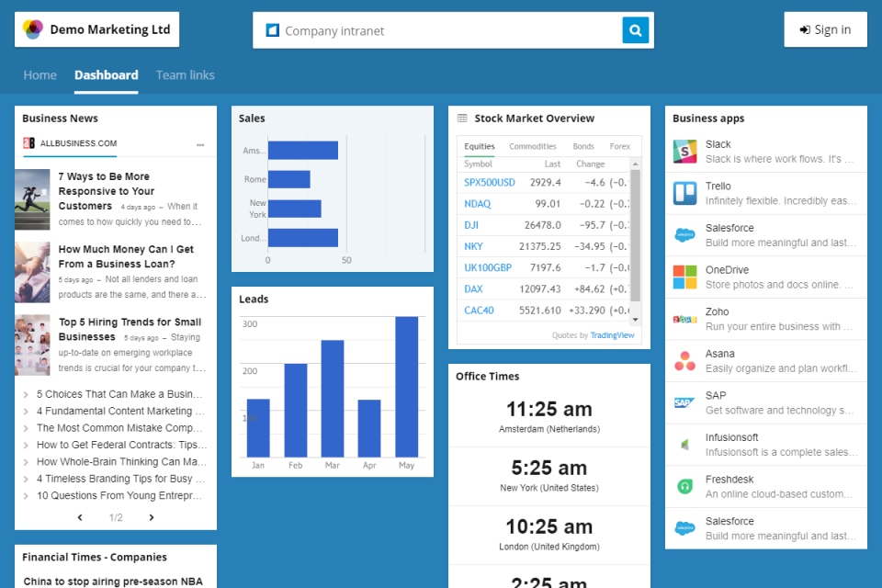
Task: Click Sign in button
Action: coord(825,29)
